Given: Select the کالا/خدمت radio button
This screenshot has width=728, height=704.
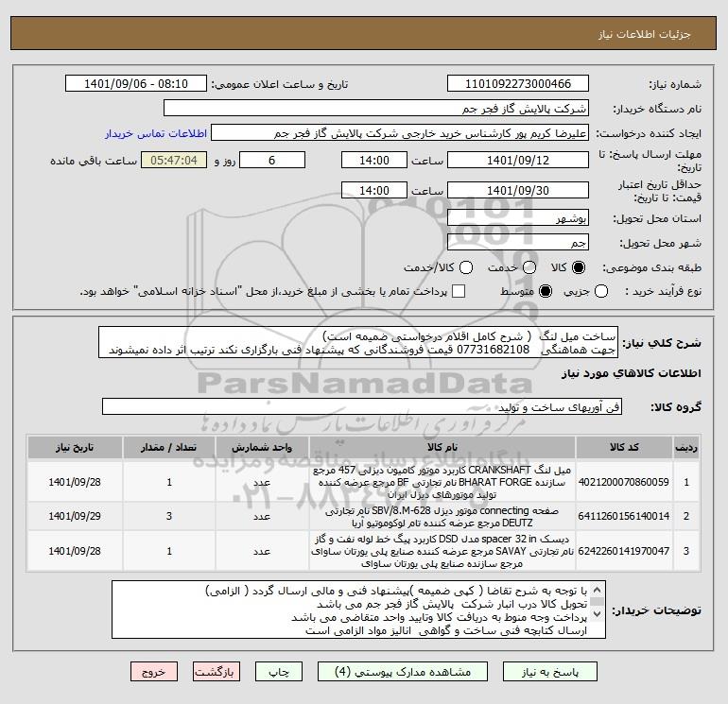Looking at the screenshot, I should tap(466, 267).
